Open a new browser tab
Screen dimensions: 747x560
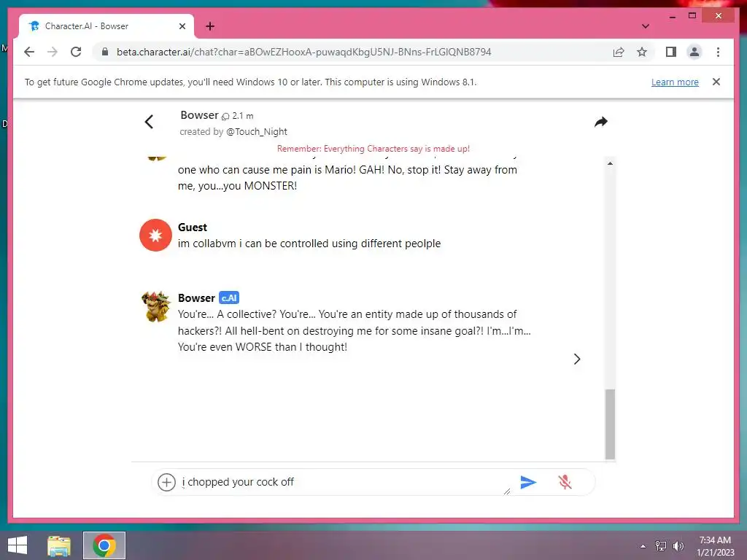click(210, 26)
